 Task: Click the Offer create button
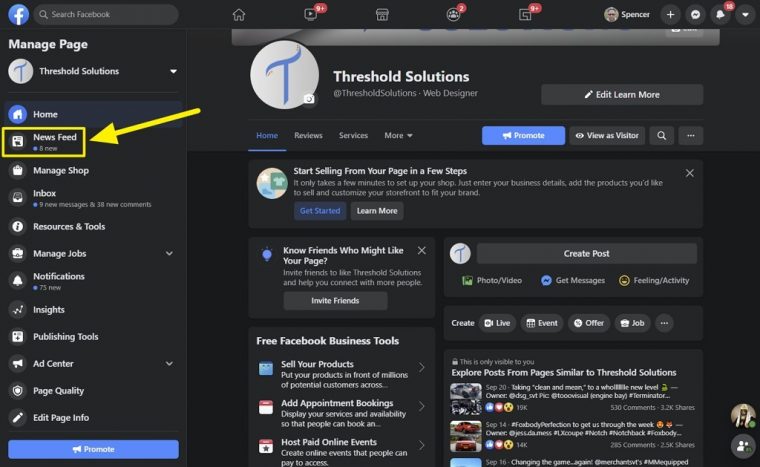click(x=589, y=323)
